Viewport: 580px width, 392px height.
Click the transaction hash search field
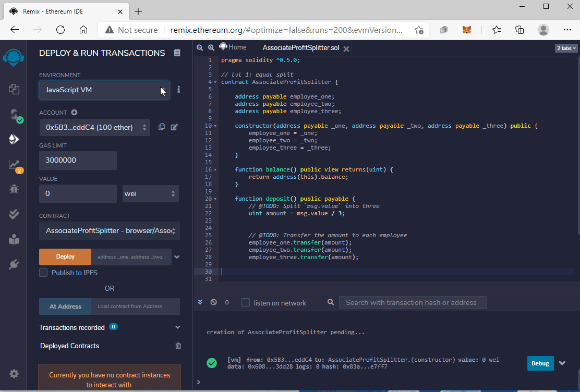point(413,302)
